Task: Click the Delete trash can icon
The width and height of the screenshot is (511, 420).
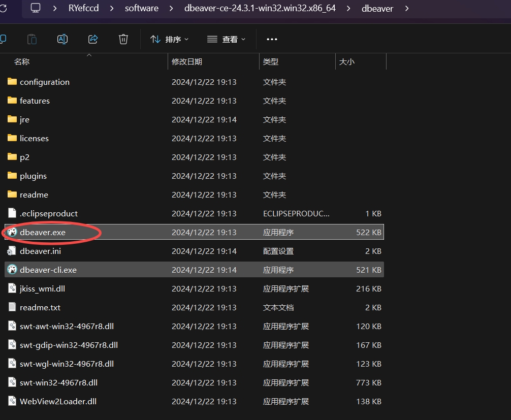Action: pos(123,39)
